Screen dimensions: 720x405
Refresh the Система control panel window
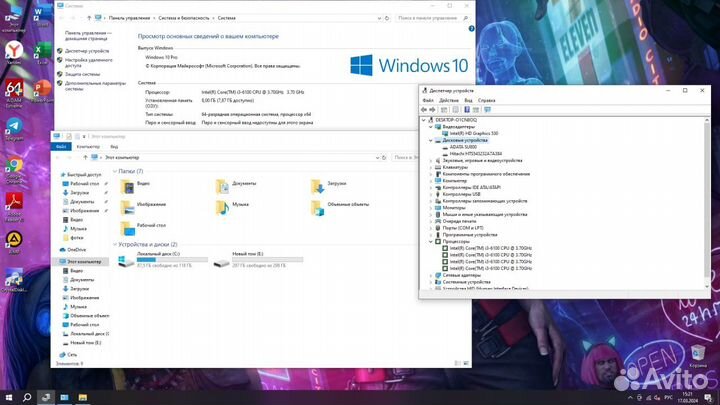click(x=387, y=18)
